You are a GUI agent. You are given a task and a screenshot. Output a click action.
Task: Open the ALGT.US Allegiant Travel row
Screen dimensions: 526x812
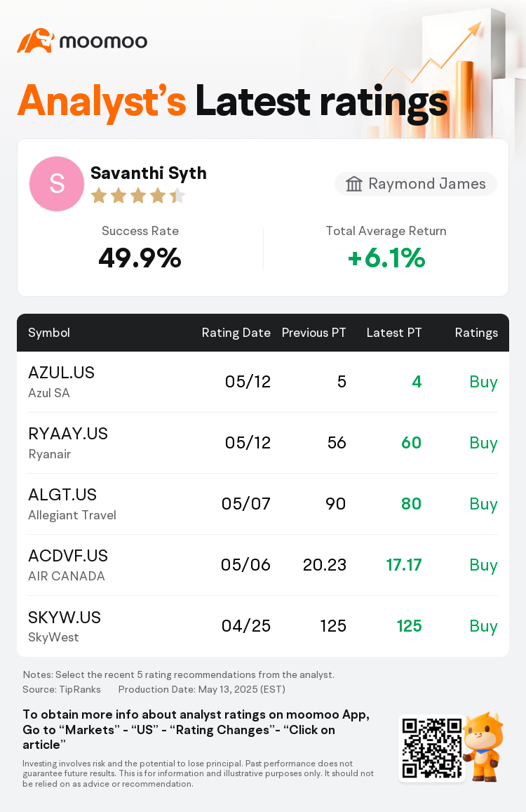point(263,504)
